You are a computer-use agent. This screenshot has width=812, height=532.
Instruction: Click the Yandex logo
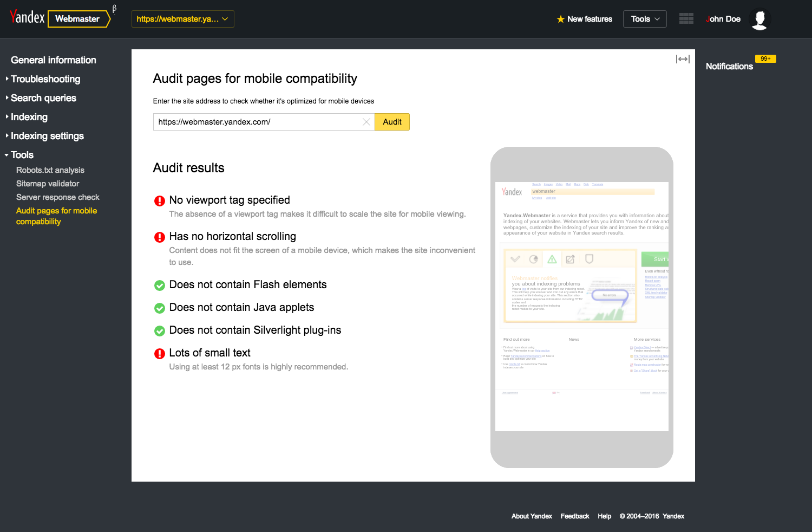[27, 18]
